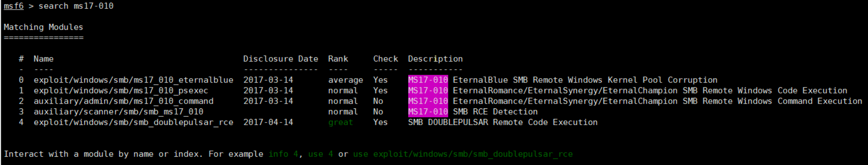Screen dimensions: 868x165
Task: Select exploit/windows/smb/ms17_010_psexec module name
Action: (121, 90)
